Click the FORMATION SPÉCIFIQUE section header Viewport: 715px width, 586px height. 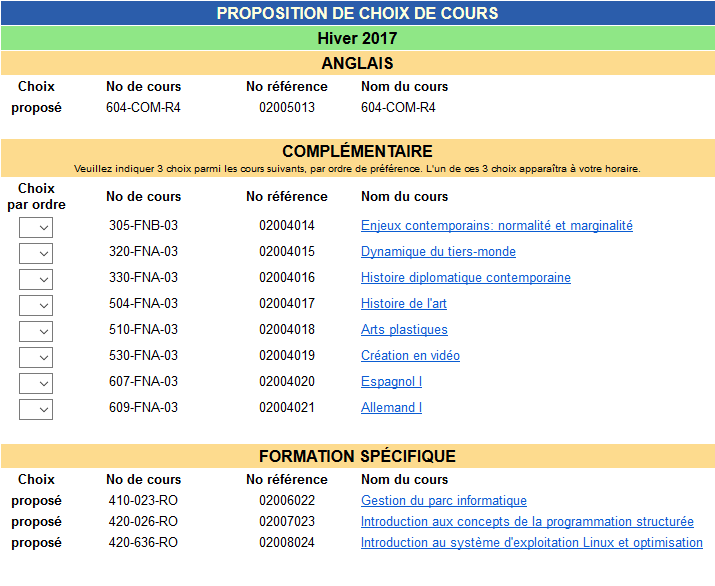pyautogui.click(x=358, y=456)
